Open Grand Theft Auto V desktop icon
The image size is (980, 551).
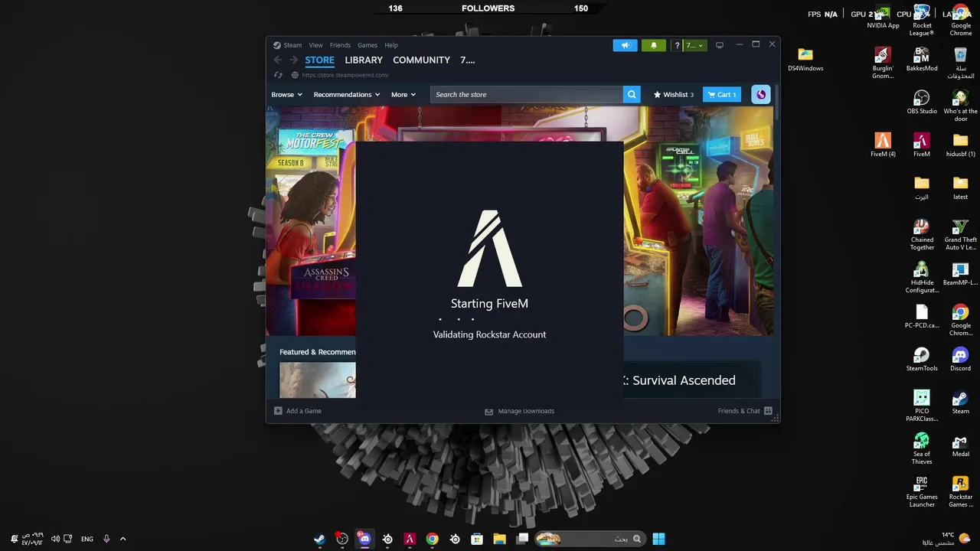point(960,234)
